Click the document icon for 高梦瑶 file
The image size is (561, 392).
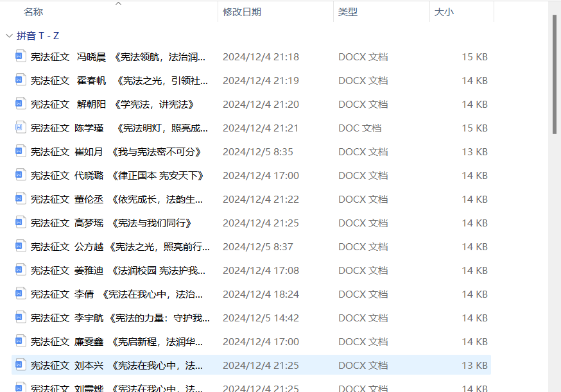pos(20,223)
